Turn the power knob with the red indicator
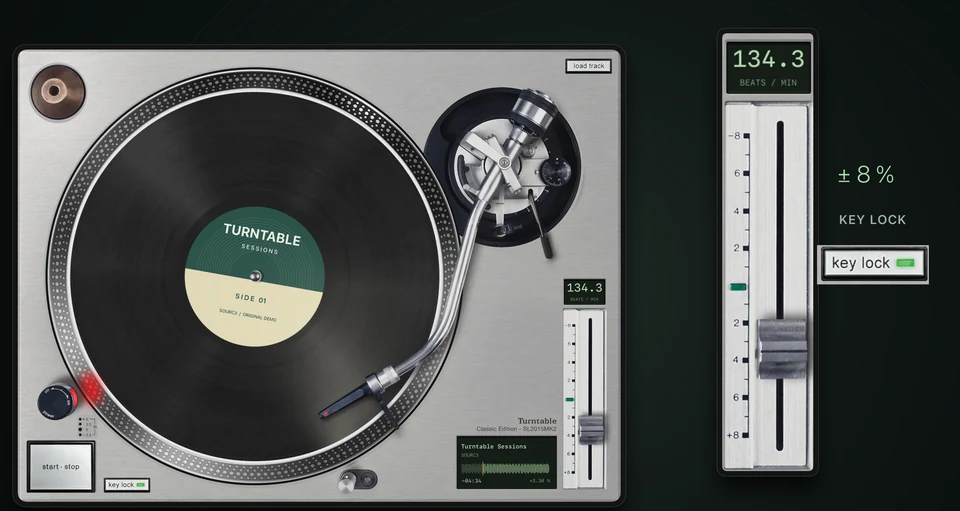Image resolution: width=960 pixels, height=511 pixels. pos(57,401)
